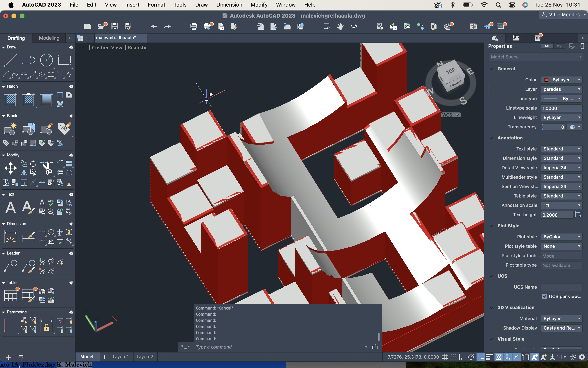The image size is (588, 368).
Task: Open the Format menu in menu bar
Action: 156,5
